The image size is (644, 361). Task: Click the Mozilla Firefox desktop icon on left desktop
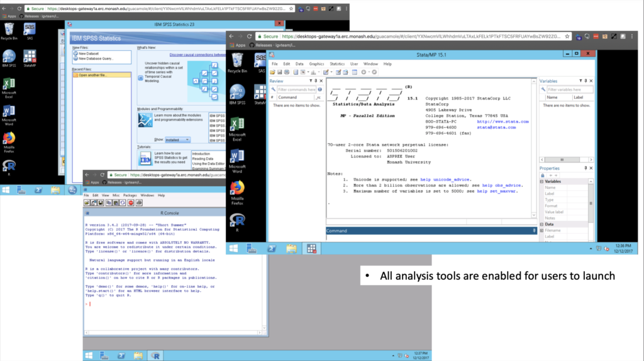pyautogui.click(x=9, y=139)
